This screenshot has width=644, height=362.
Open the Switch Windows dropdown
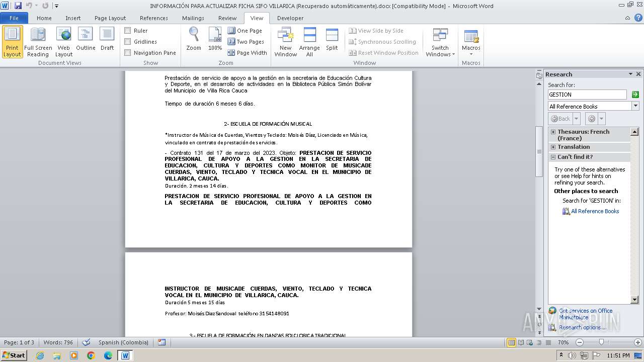pos(440,42)
